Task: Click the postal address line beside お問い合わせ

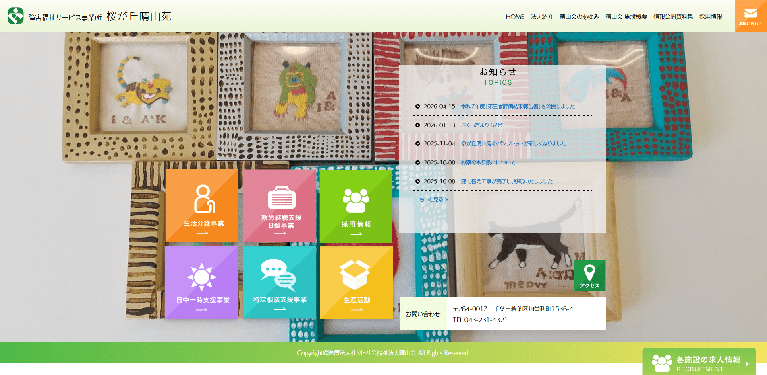Action: [513, 309]
